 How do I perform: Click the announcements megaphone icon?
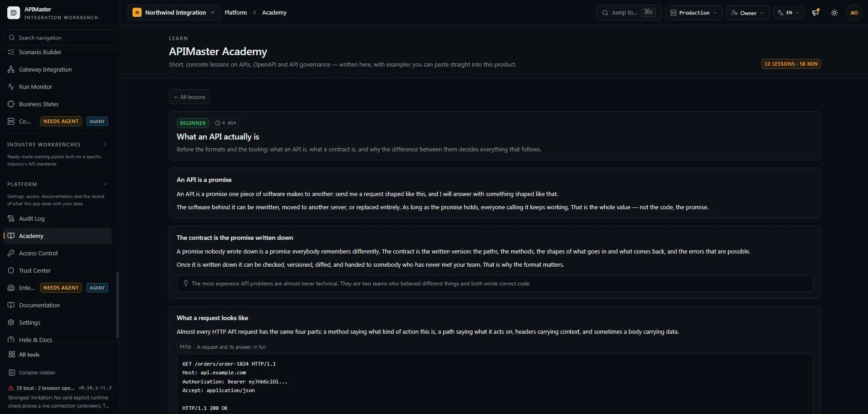[816, 13]
